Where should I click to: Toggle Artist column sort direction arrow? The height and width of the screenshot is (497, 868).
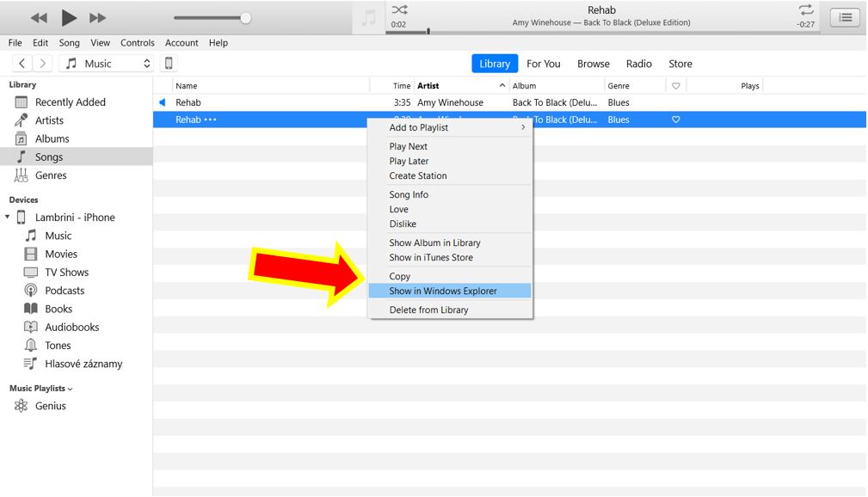pyautogui.click(x=502, y=85)
